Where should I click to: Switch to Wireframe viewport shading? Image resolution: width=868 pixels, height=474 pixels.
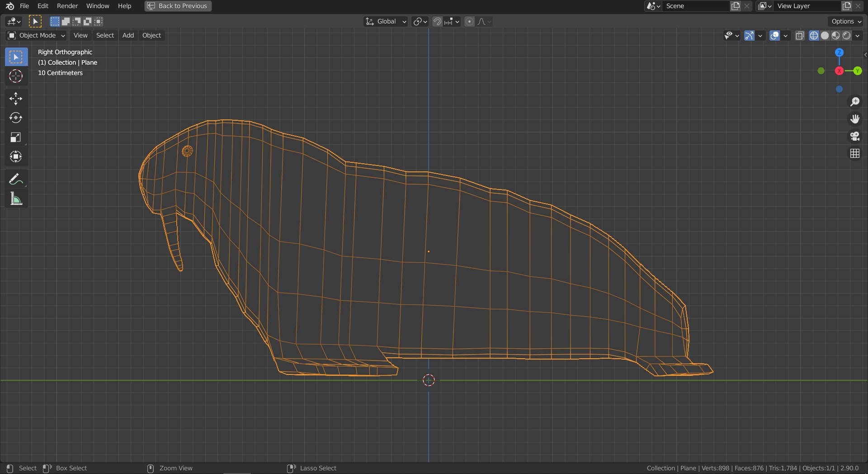(x=814, y=35)
